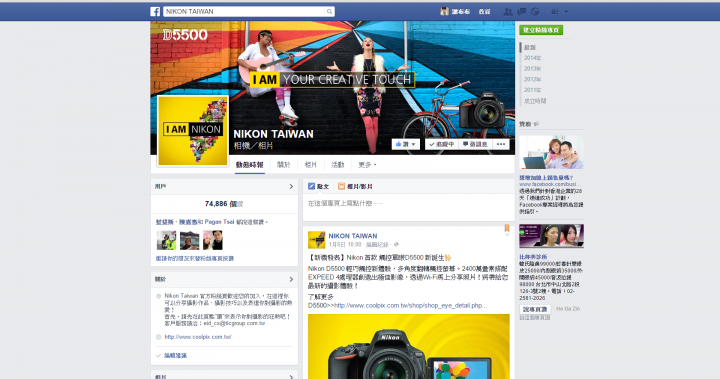Screen dimensions: 720x379
Task: Open the account settings dropdown arrow
Action: [566, 11]
